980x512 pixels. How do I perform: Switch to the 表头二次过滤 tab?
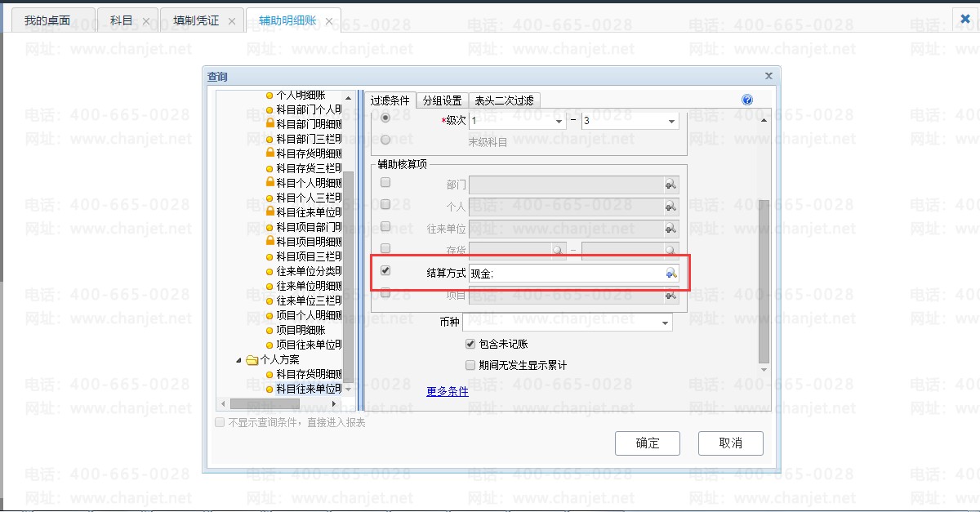tap(505, 100)
